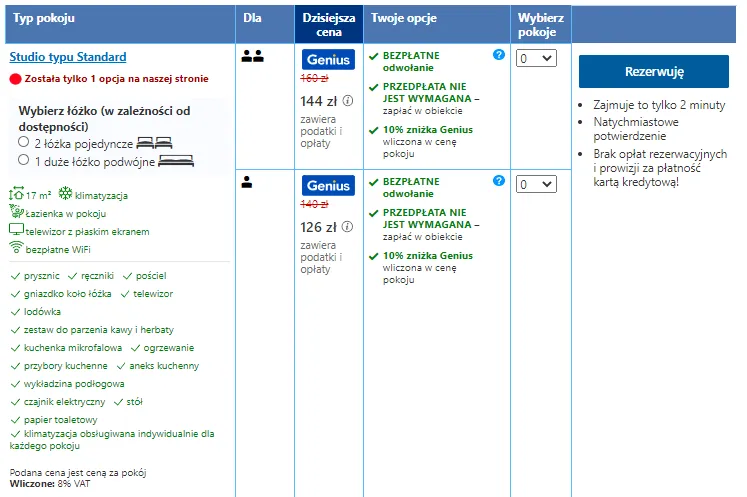The width and height of the screenshot is (747, 497).
Task: Click the flat-screen TV icon
Action: click(17, 230)
